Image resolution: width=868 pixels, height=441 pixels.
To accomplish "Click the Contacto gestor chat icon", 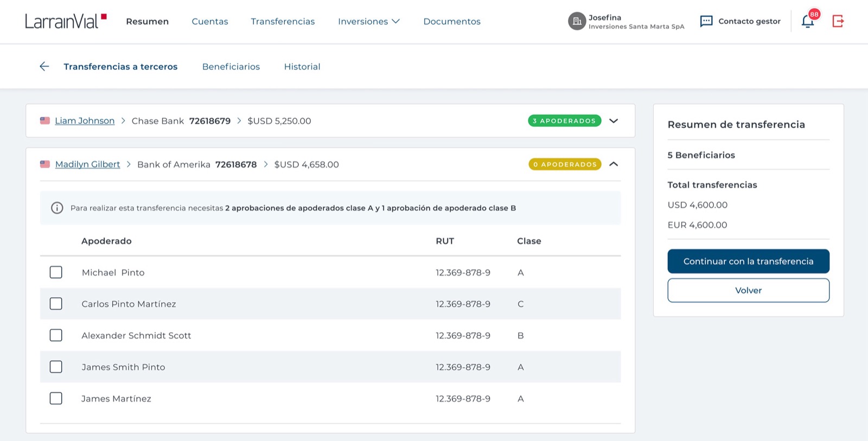I will 706,21.
